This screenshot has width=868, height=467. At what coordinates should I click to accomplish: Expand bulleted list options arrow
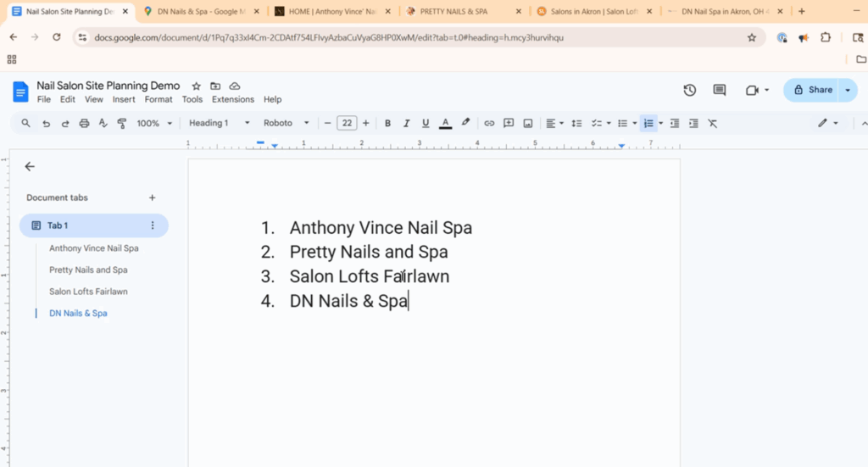pos(634,124)
